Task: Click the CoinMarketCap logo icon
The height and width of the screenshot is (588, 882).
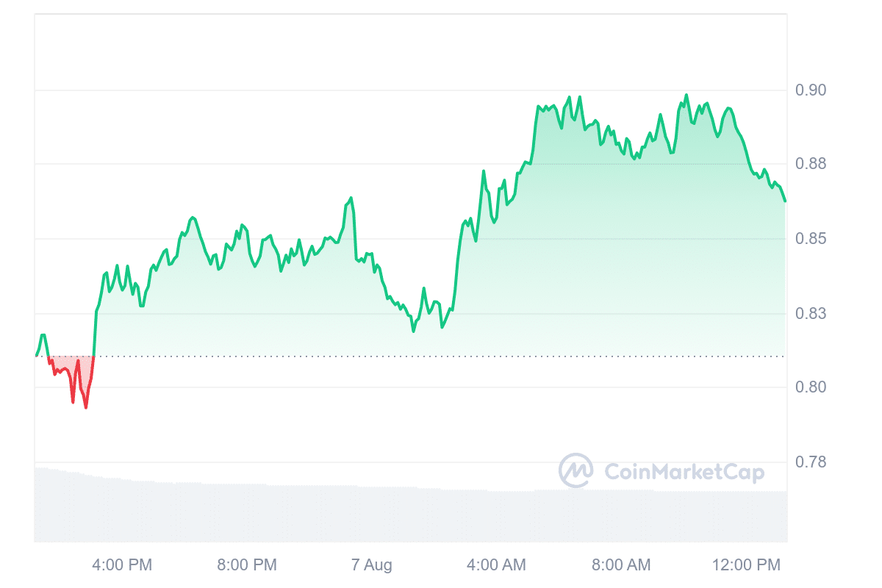Action: pos(576,471)
